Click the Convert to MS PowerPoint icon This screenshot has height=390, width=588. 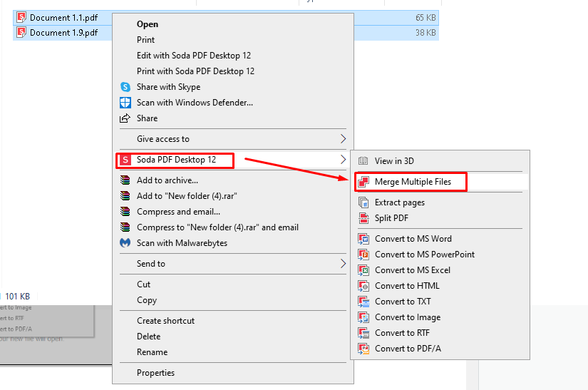(x=363, y=255)
